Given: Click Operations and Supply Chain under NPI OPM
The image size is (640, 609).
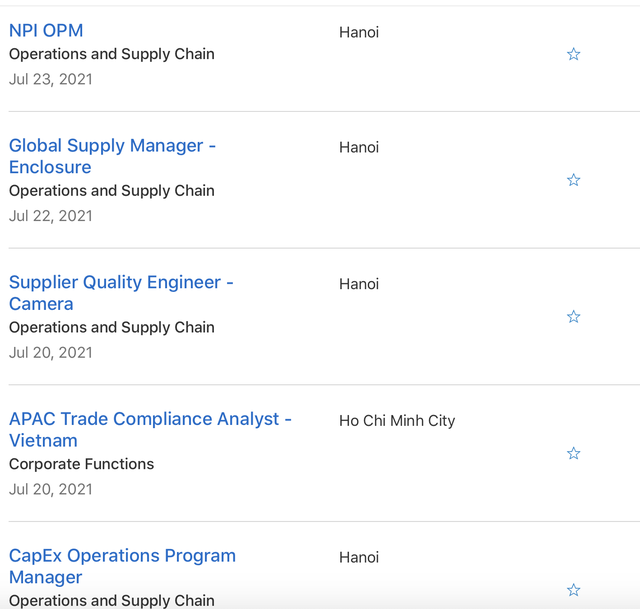Looking at the screenshot, I should (x=112, y=54).
